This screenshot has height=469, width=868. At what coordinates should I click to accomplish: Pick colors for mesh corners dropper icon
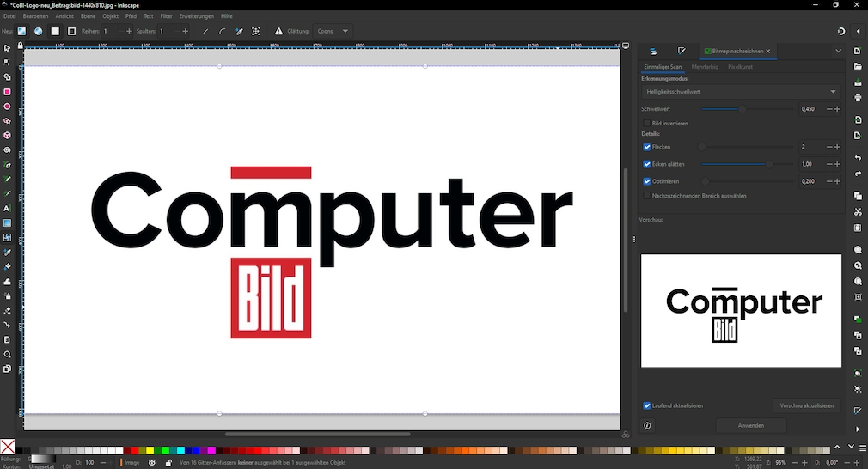[239, 32]
